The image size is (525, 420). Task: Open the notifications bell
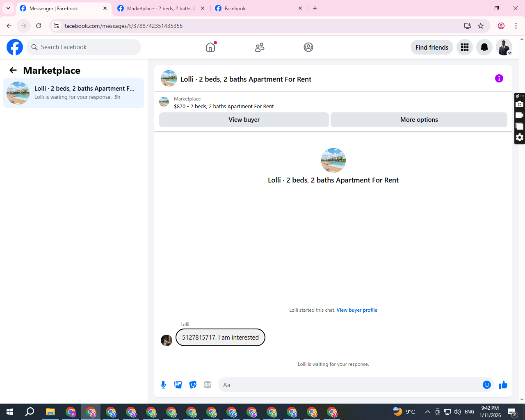click(484, 47)
